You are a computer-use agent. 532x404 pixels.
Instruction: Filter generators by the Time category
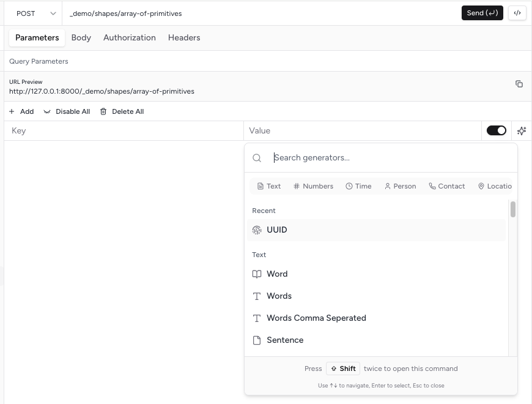coord(358,186)
